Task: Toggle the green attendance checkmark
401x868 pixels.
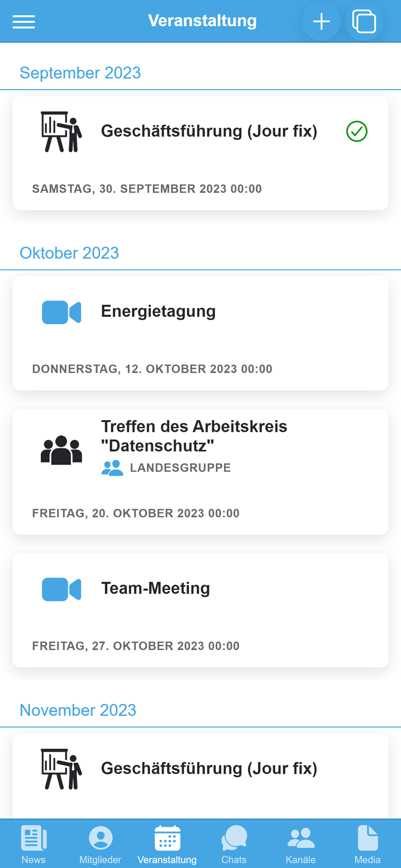Action: pos(357,132)
